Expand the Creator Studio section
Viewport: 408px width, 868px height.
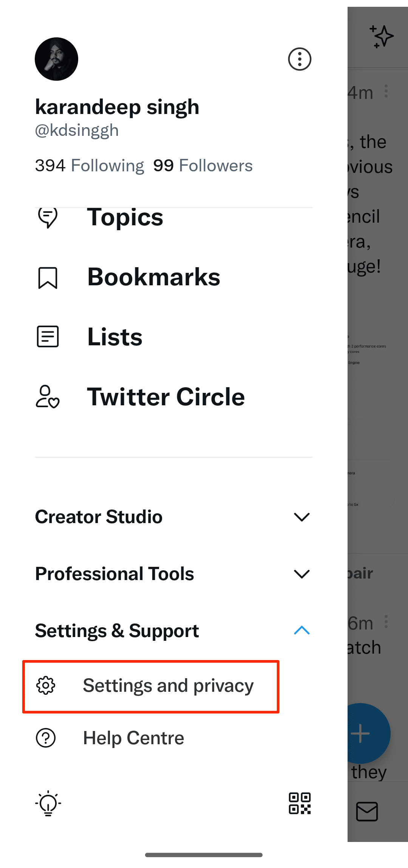click(x=301, y=517)
